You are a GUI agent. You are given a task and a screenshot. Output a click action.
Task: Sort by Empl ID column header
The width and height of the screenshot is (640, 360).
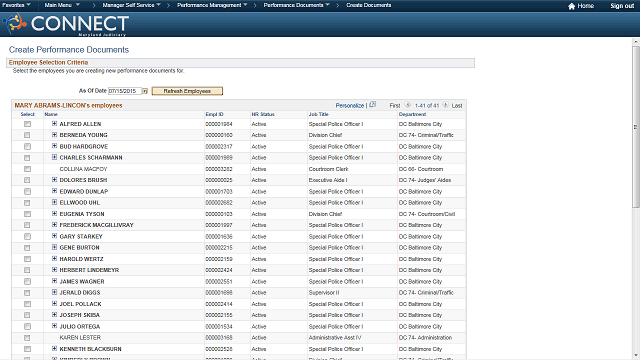click(214, 114)
